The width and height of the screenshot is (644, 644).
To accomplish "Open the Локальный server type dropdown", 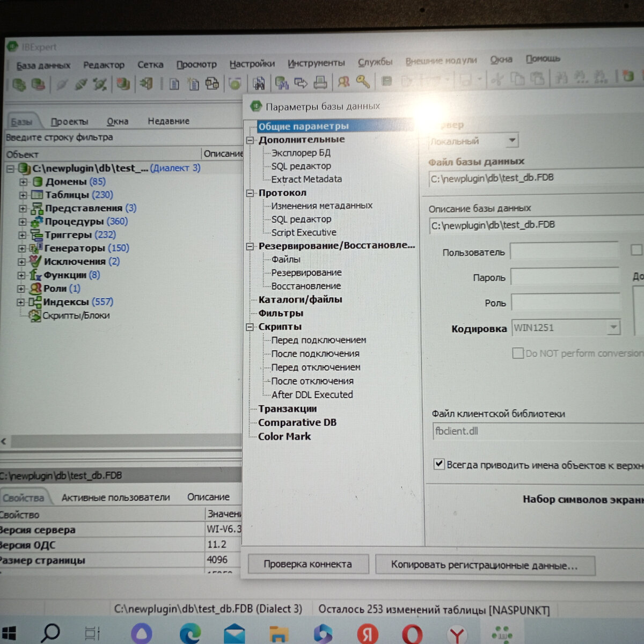I will pyautogui.click(x=512, y=141).
